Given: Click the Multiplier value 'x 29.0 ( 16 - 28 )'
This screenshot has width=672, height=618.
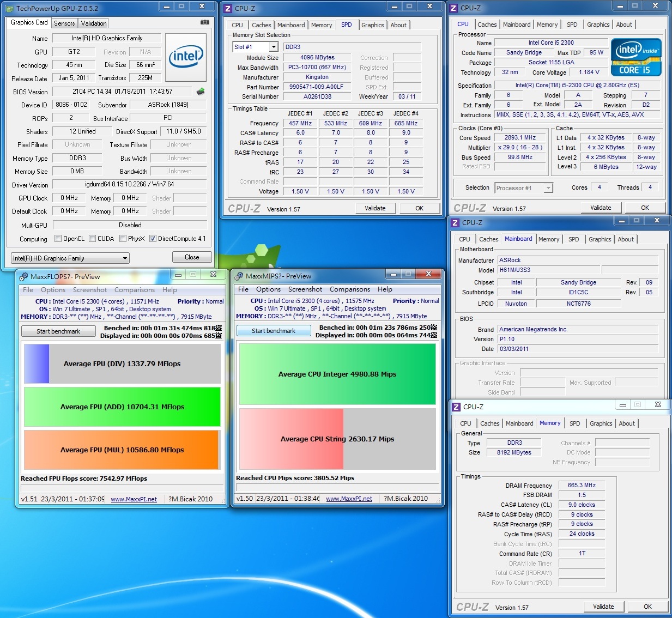Looking at the screenshot, I should pos(520,148).
